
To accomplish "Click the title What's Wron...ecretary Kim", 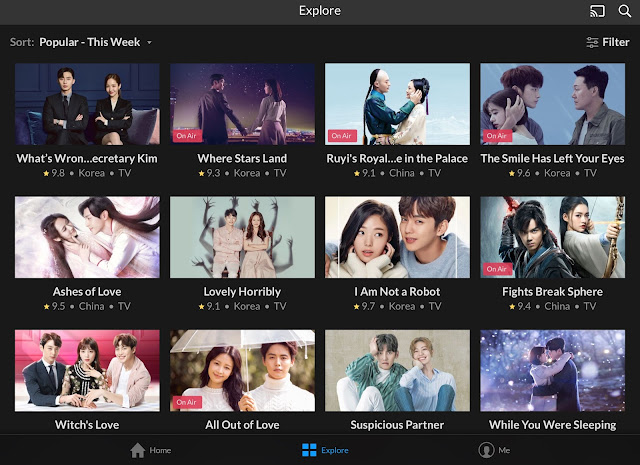I will click(87, 158).
